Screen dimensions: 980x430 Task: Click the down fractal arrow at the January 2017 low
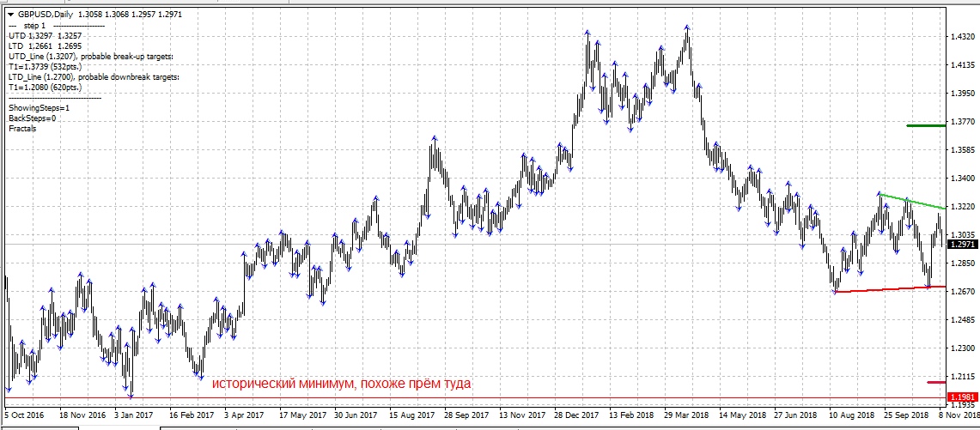[131, 395]
